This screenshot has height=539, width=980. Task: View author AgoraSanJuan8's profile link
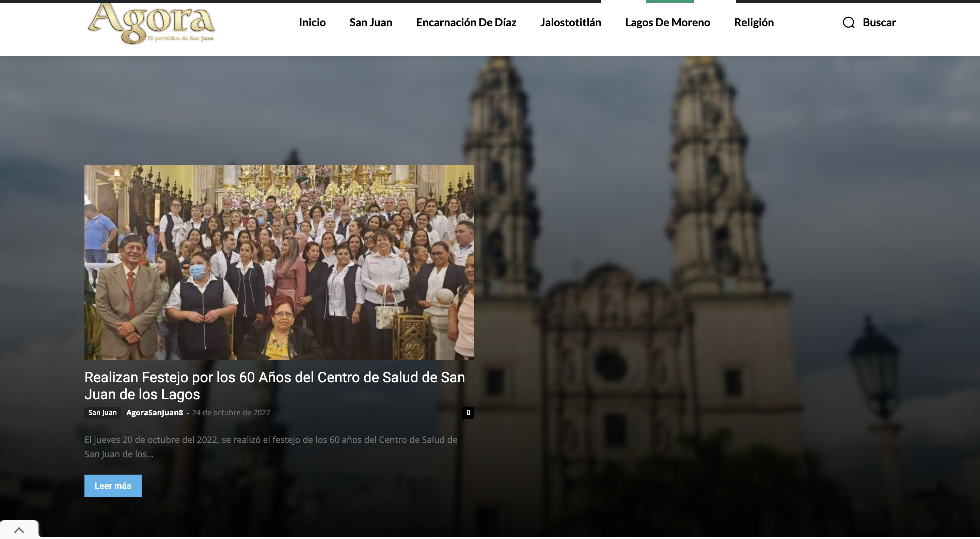tap(155, 413)
